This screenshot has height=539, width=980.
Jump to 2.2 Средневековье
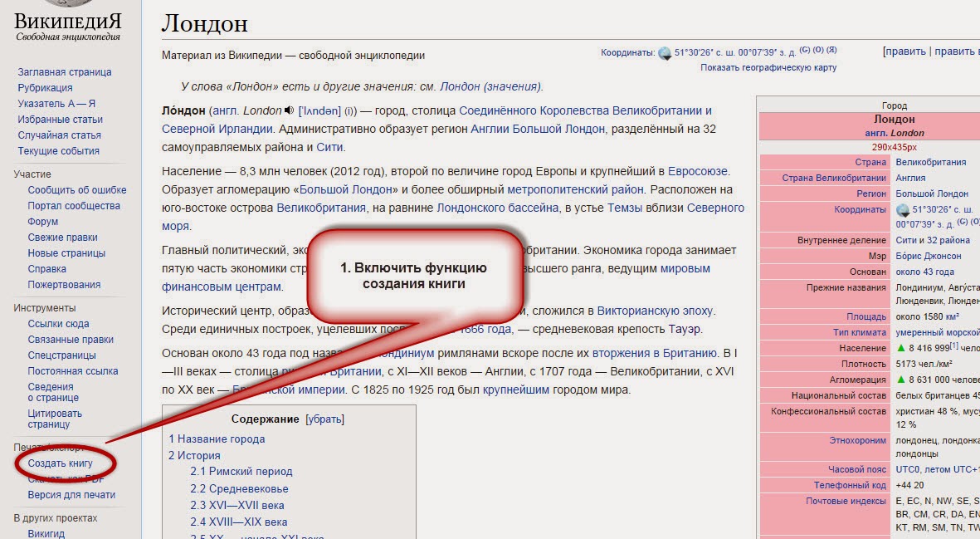click(239, 489)
